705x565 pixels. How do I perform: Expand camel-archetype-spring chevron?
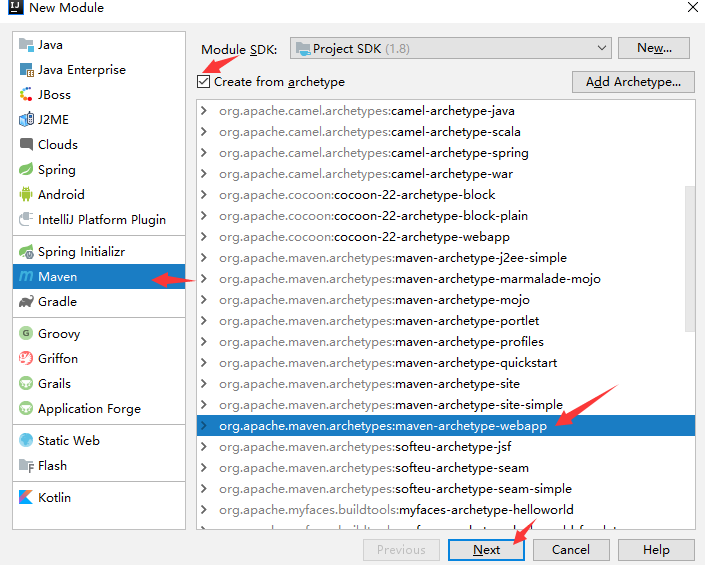coord(204,153)
